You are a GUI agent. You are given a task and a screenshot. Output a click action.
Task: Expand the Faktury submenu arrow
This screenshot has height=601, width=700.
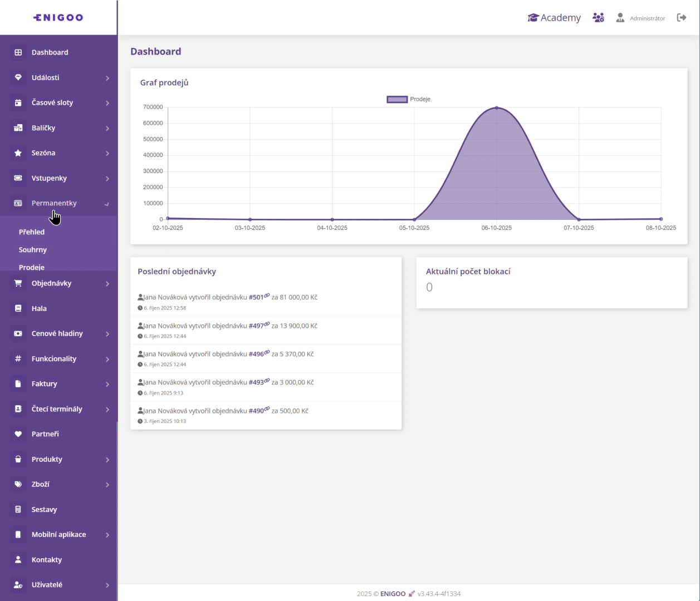[x=107, y=384]
